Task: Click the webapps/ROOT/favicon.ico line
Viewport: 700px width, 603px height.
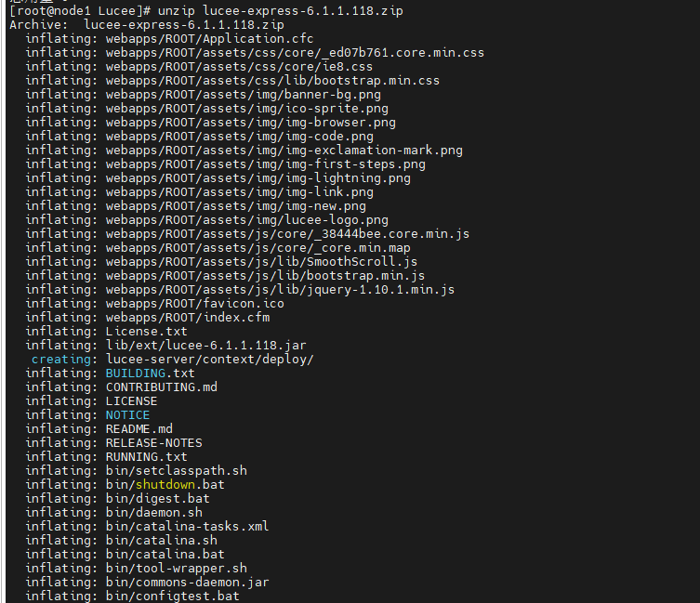Action: [194, 303]
